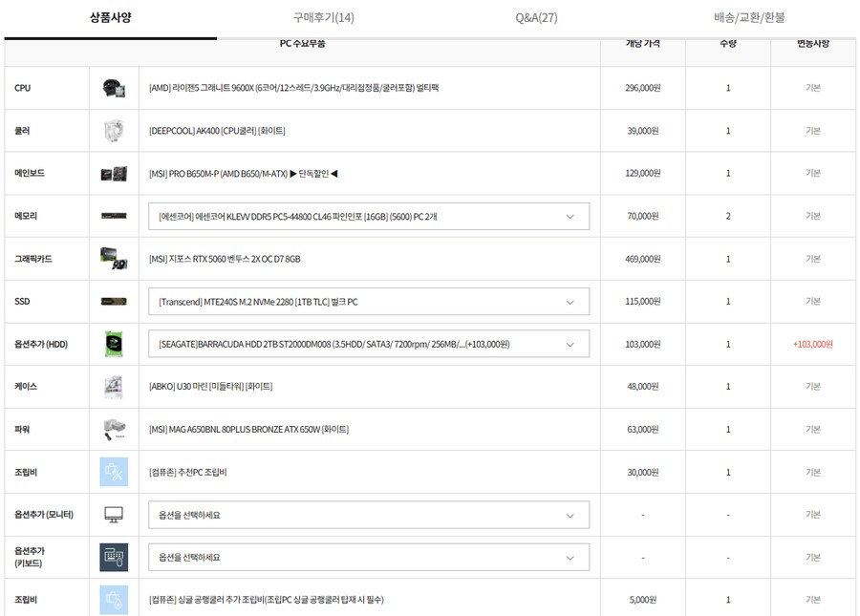The image size is (860, 616).
Task: Click the Seagate Barracuda HDD image
Action: [114, 344]
